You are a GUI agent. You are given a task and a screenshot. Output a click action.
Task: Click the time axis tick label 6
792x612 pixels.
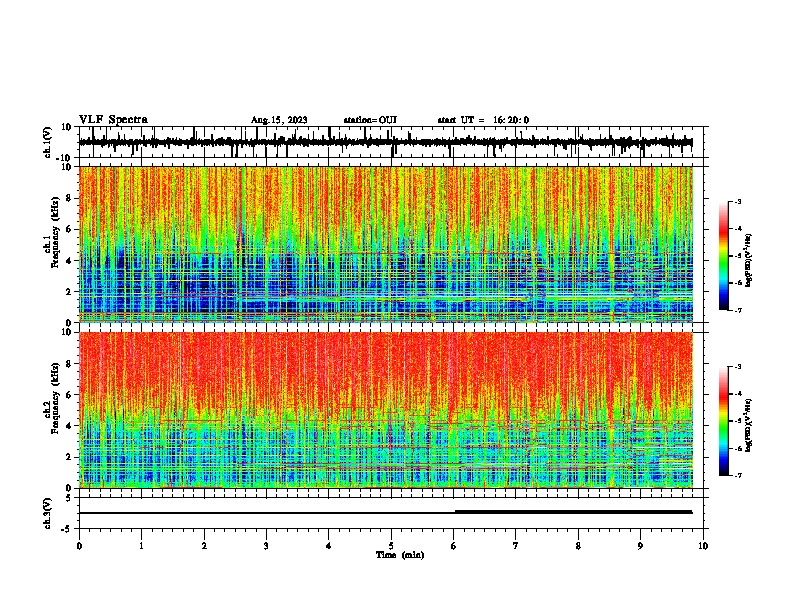(454, 546)
